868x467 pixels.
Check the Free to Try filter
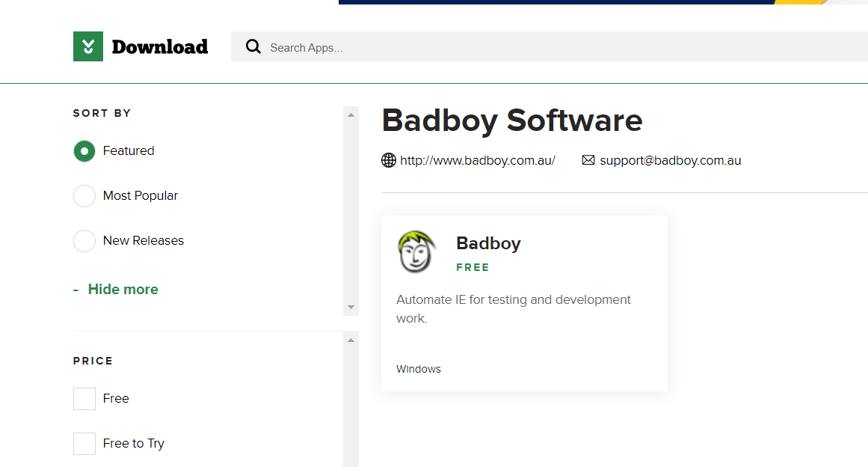click(84, 443)
